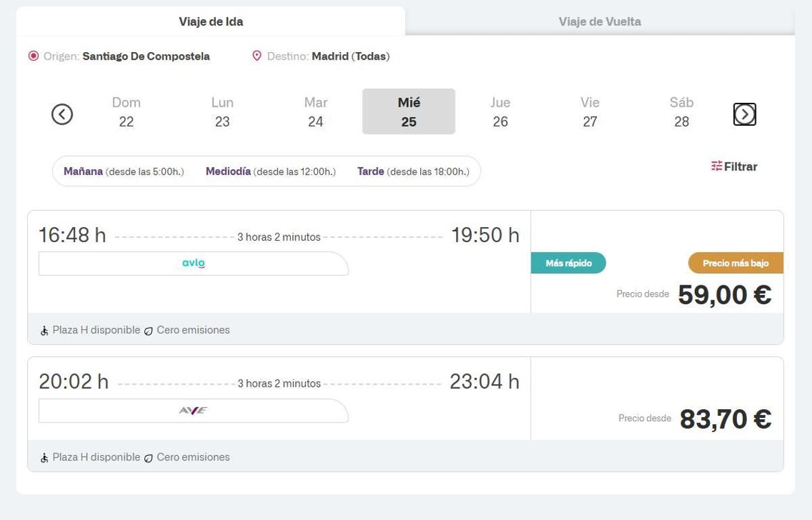The height and width of the screenshot is (520, 812).
Task: Select the Mañana departure time filter
Action: pos(83,171)
